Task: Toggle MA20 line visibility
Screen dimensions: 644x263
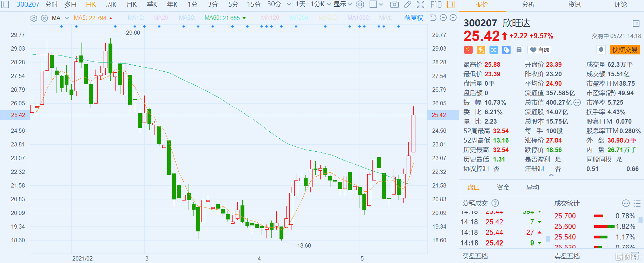Action: coord(161,18)
